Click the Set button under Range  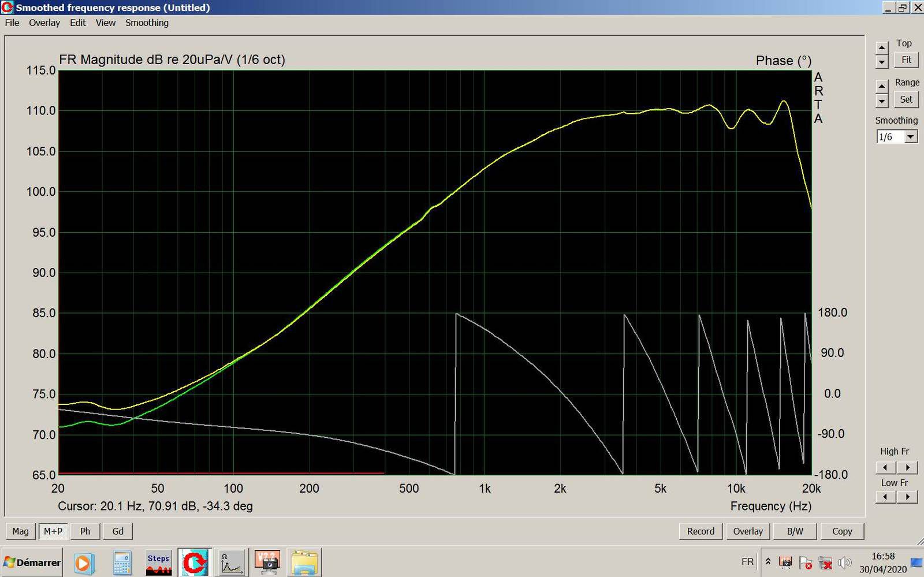pos(906,99)
